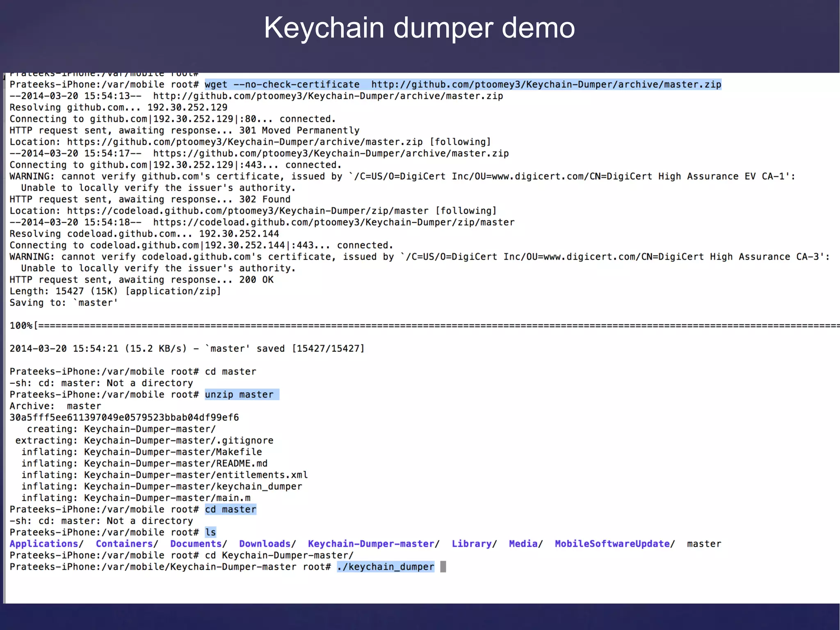Screen dimensions: 840x630
Task: Click the 'Keychain-Dumper-master/README.md' line
Action: click(x=144, y=463)
